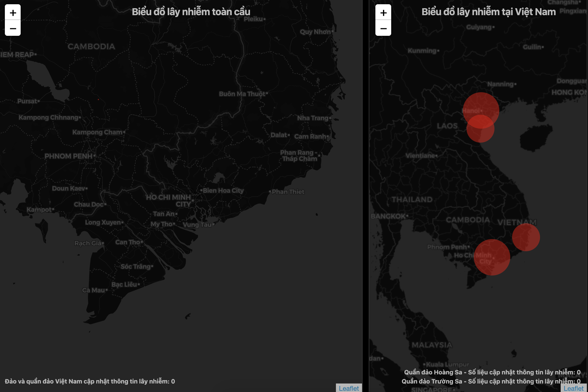
Task: Zoom out on the global infection map
Action: click(13, 28)
